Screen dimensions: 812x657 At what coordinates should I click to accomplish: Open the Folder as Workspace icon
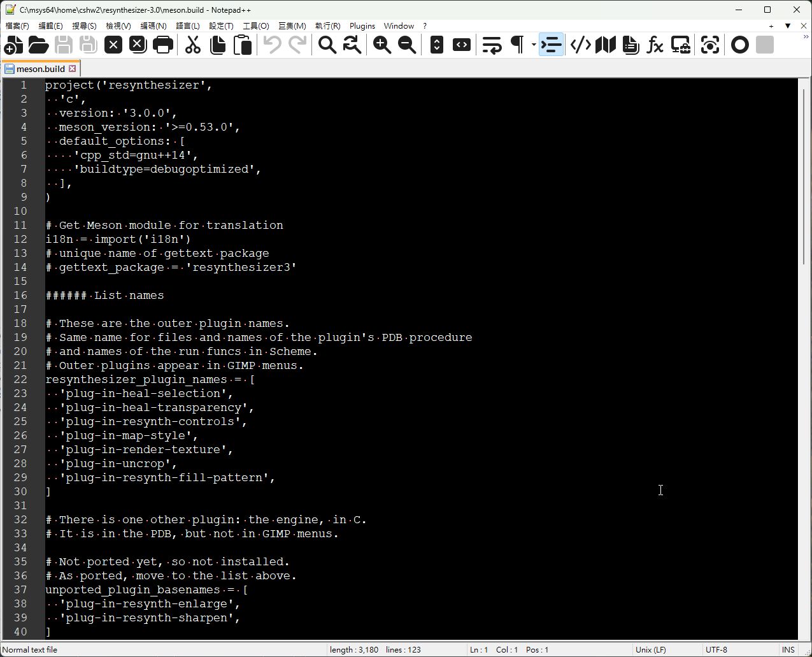680,45
